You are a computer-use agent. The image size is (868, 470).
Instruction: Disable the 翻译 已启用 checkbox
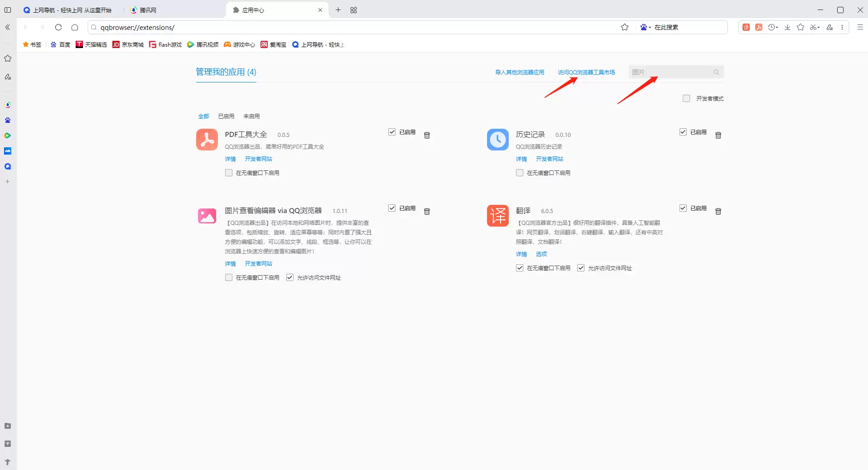click(683, 208)
